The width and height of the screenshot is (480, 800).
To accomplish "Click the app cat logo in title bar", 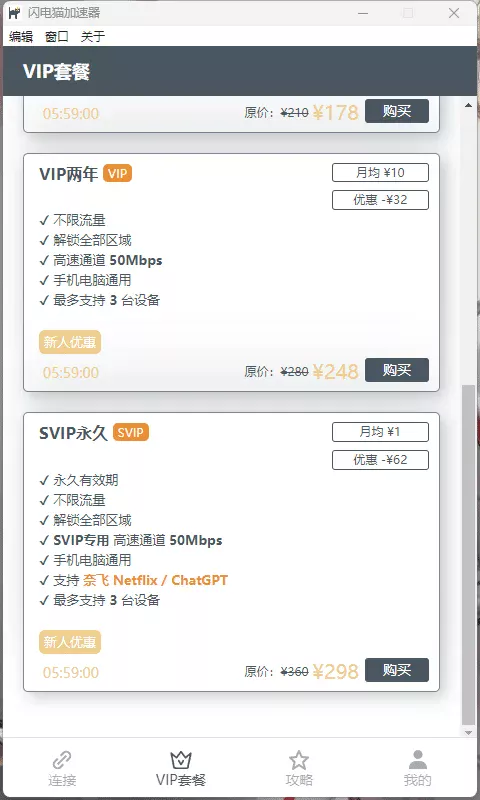I will [x=15, y=13].
